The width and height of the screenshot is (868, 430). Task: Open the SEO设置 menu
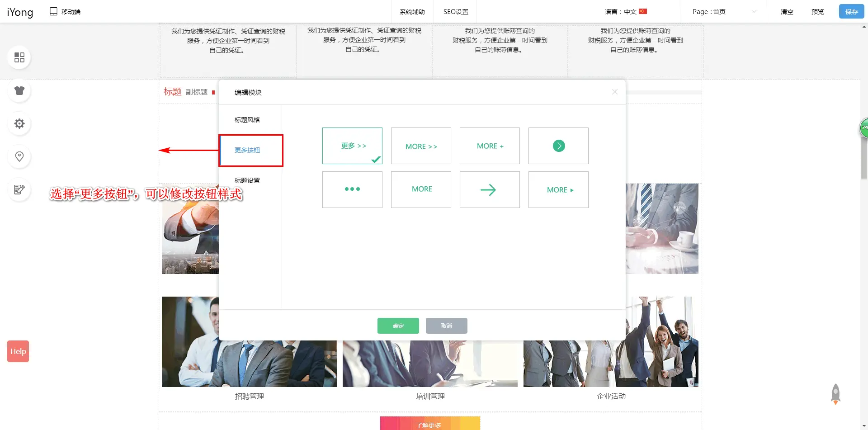click(x=455, y=12)
